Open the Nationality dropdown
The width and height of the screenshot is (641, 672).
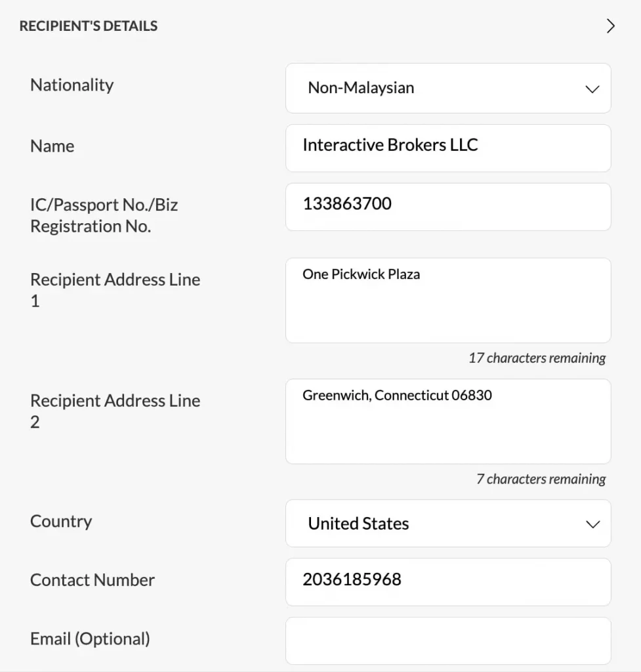tap(448, 89)
